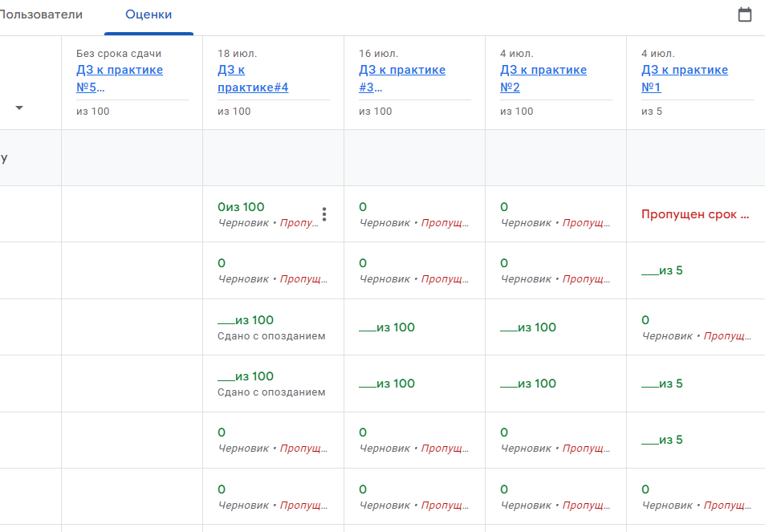Open the ДЗ к практике №2 link
Image resolution: width=765 pixels, height=532 pixels.
pos(543,79)
